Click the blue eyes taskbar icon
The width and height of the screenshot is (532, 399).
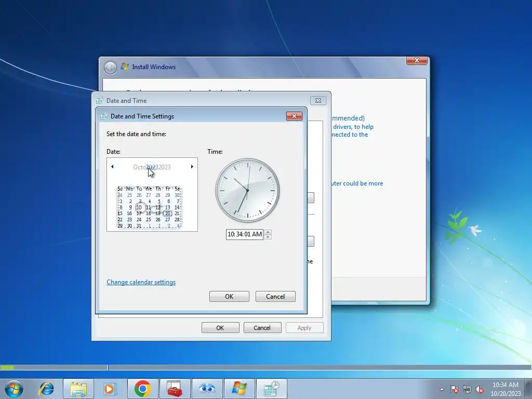coord(207,389)
